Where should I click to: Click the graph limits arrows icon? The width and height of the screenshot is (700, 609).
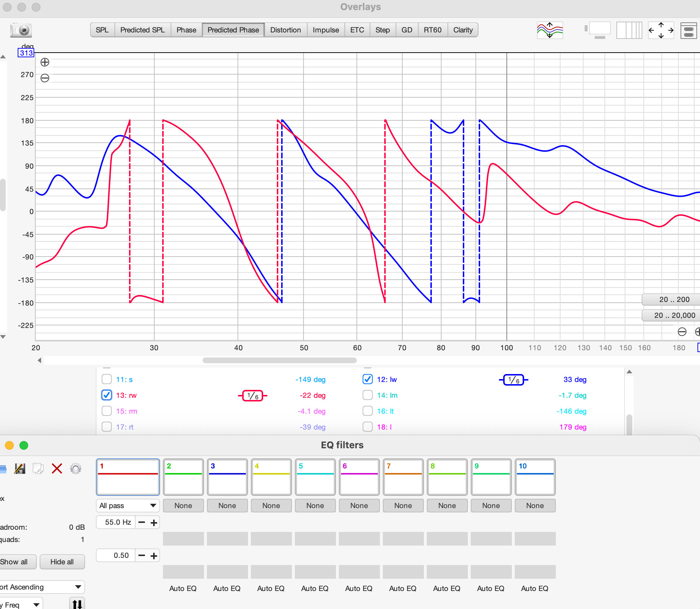(x=661, y=30)
